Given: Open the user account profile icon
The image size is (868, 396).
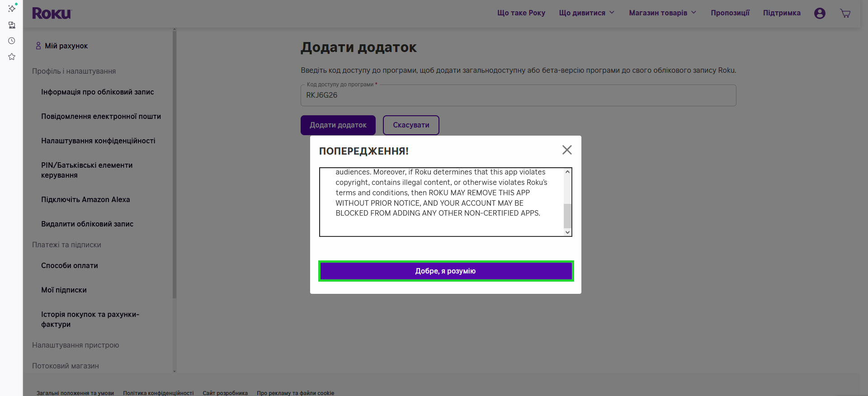Looking at the screenshot, I should coord(820,13).
